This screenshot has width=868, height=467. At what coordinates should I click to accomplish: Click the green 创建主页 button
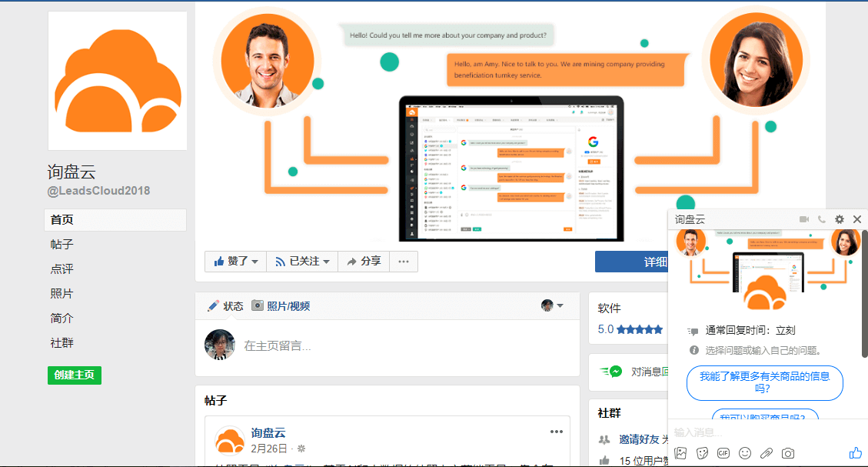(74, 375)
